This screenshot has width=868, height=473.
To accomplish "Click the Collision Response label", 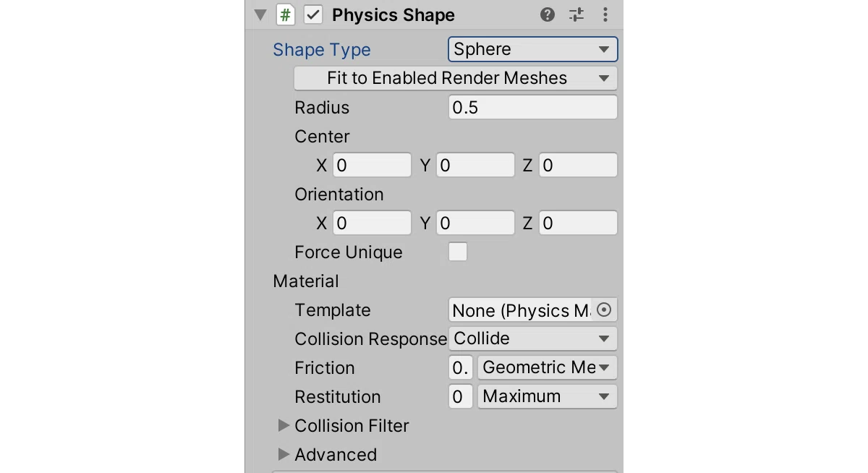I will pyautogui.click(x=371, y=339).
